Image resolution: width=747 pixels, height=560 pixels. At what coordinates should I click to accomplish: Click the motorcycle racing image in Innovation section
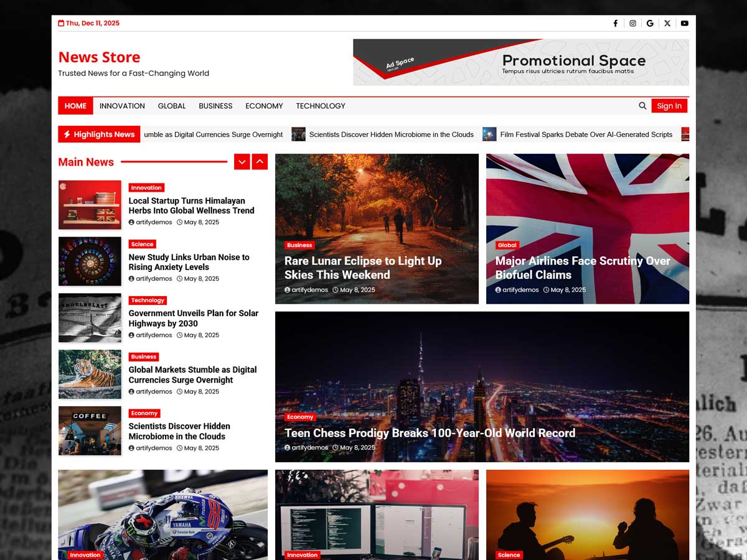pyautogui.click(x=162, y=515)
